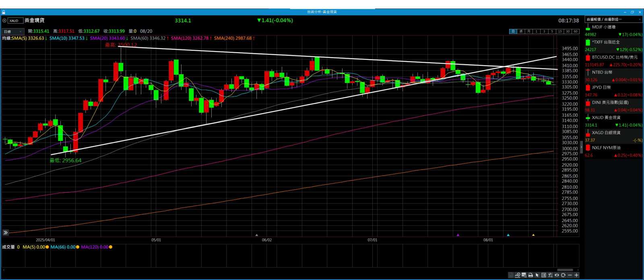
Task: Click the 最低: 2956.64 low price label
Action: (66, 161)
